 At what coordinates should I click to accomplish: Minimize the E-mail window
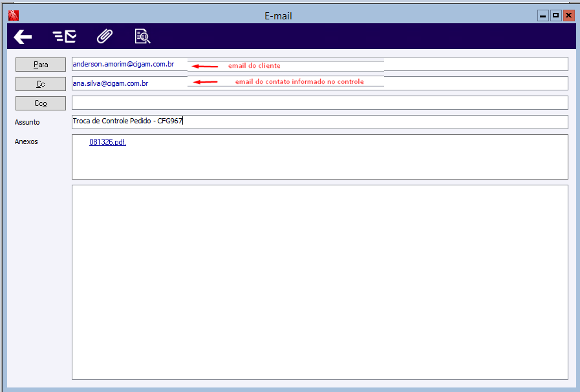(x=542, y=15)
